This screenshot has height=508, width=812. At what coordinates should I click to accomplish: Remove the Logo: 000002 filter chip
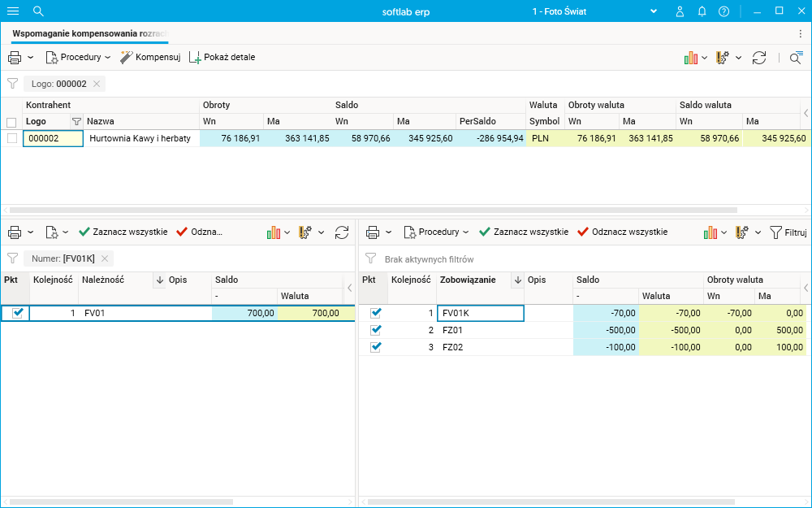coord(97,84)
